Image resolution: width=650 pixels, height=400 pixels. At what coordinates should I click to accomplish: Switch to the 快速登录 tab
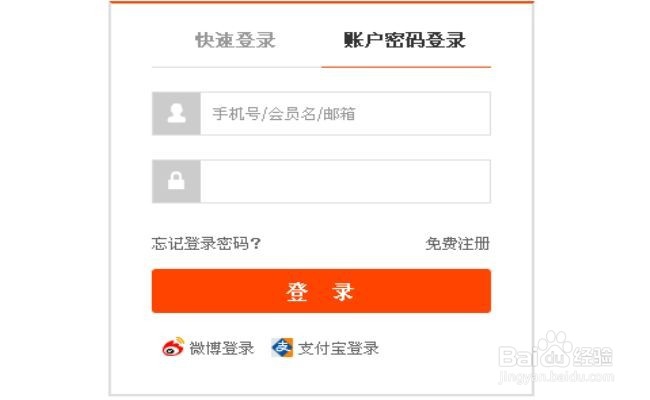coord(235,40)
